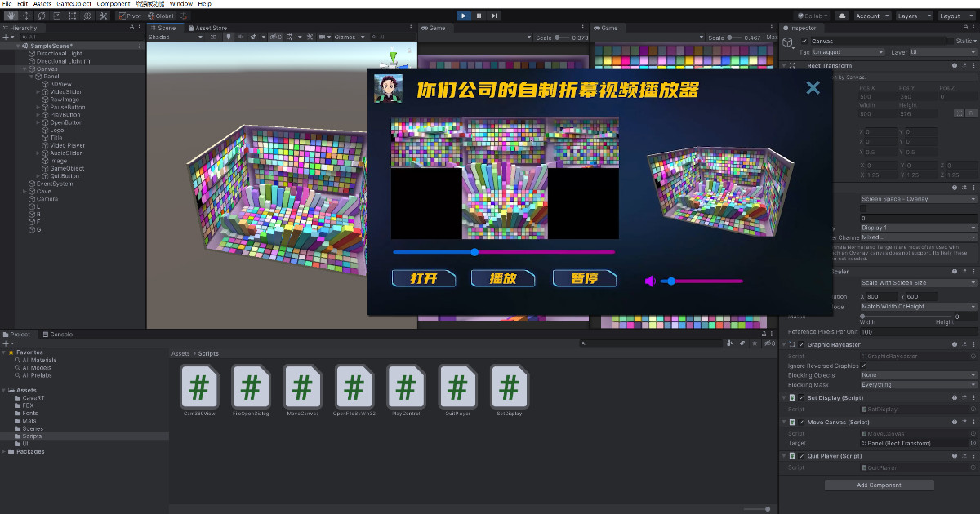
Task: Disable the Graphic Raycaster component checkbox
Action: (x=801, y=345)
